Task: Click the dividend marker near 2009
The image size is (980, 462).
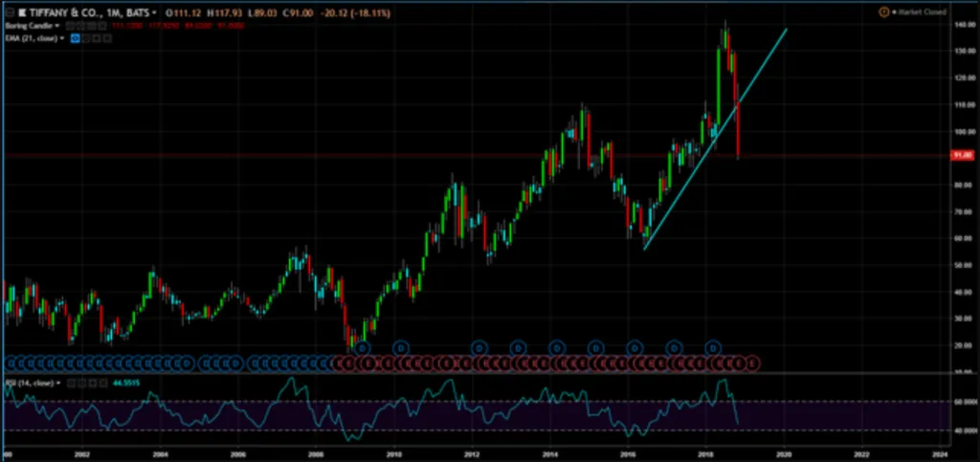Action: [362, 346]
